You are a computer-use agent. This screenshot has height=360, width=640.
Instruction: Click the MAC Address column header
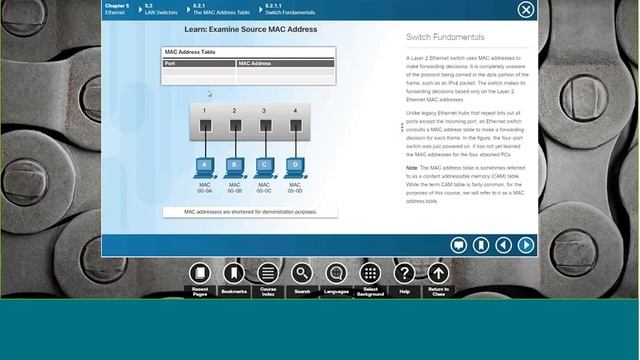click(285, 63)
